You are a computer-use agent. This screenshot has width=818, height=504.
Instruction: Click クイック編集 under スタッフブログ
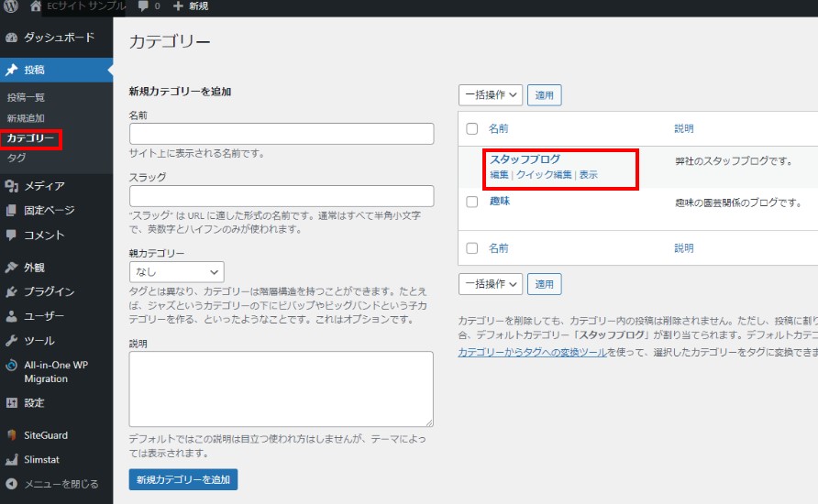[544, 175]
